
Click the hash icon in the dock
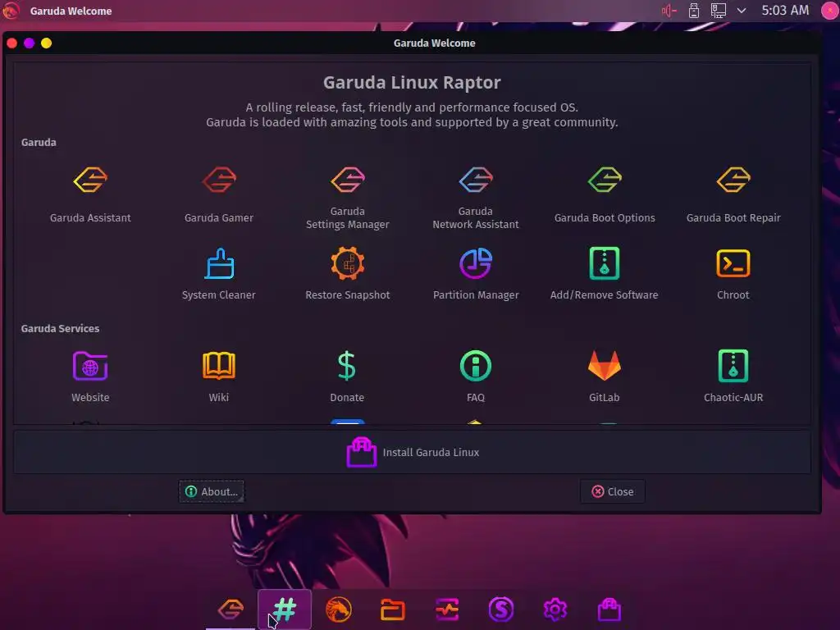pos(285,609)
